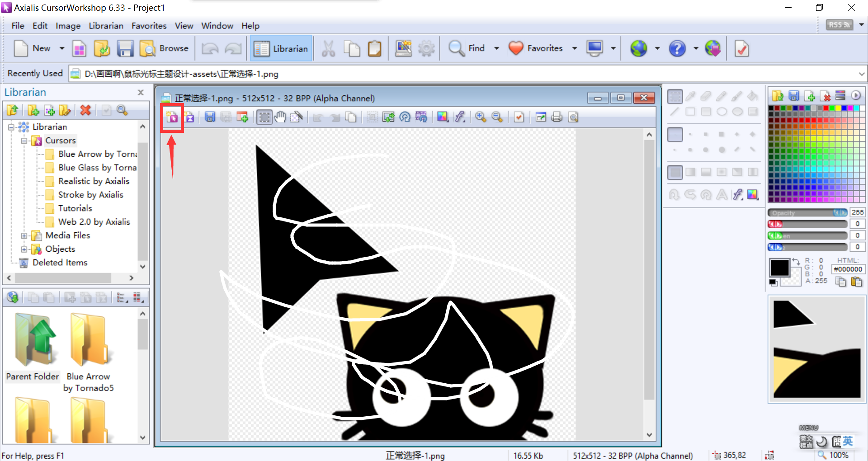Click the help question mark icon
The width and height of the screenshot is (868, 461).
[x=677, y=48]
